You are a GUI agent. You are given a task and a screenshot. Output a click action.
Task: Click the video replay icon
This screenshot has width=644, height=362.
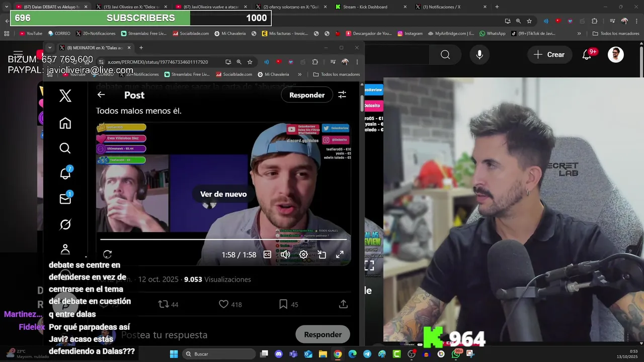107,254
